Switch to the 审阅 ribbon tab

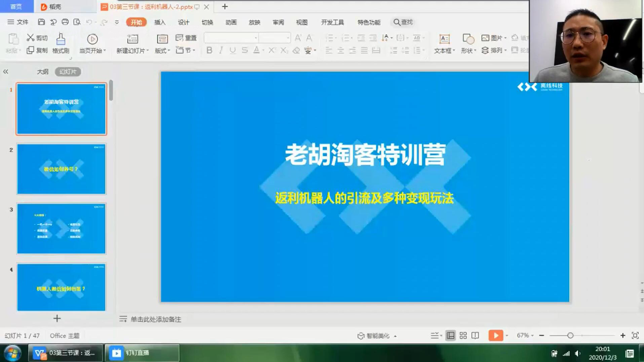tap(278, 22)
